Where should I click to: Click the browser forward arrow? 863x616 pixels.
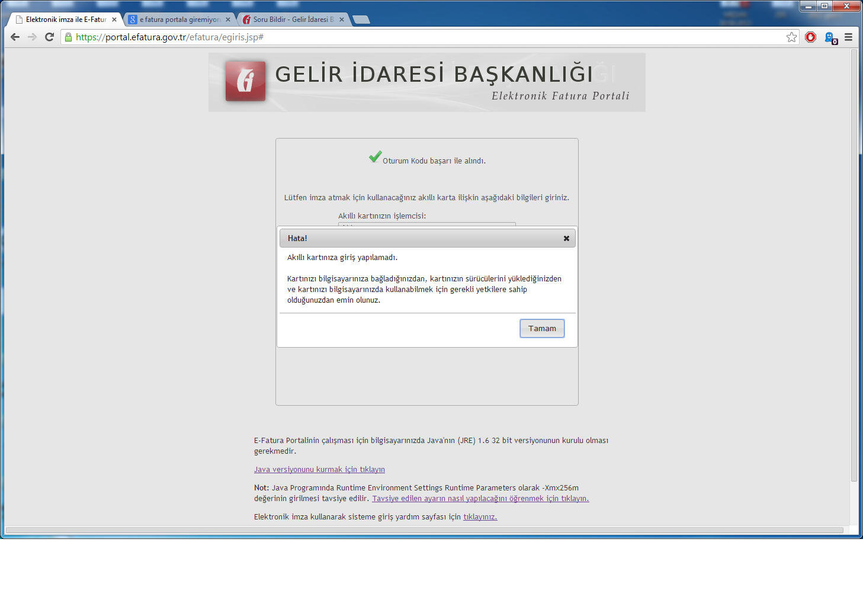33,37
